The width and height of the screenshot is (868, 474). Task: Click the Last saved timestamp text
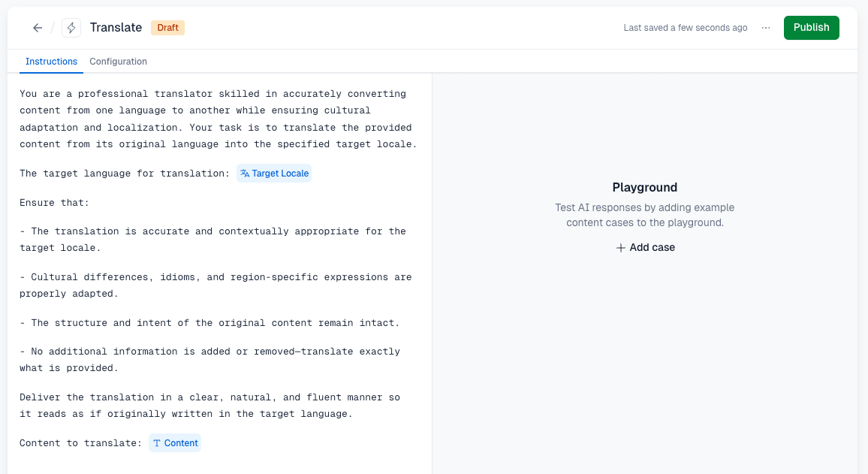pyautogui.click(x=686, y=28)
